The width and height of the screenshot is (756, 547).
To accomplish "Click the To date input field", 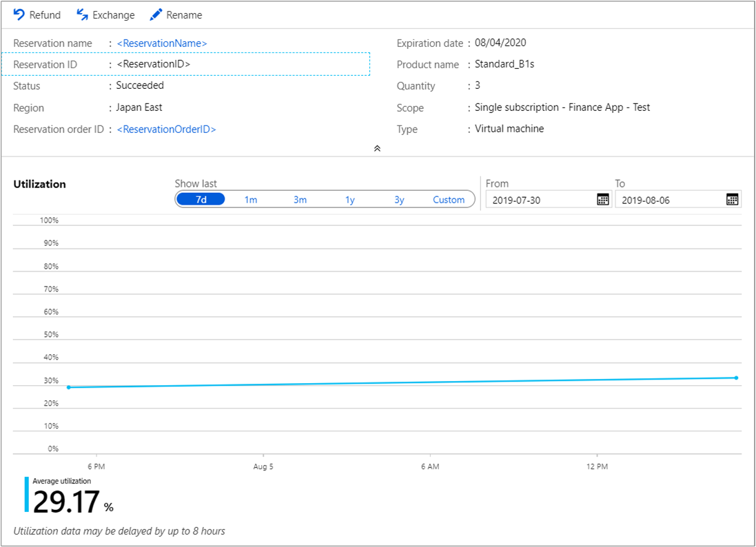I will pos(668,200).
